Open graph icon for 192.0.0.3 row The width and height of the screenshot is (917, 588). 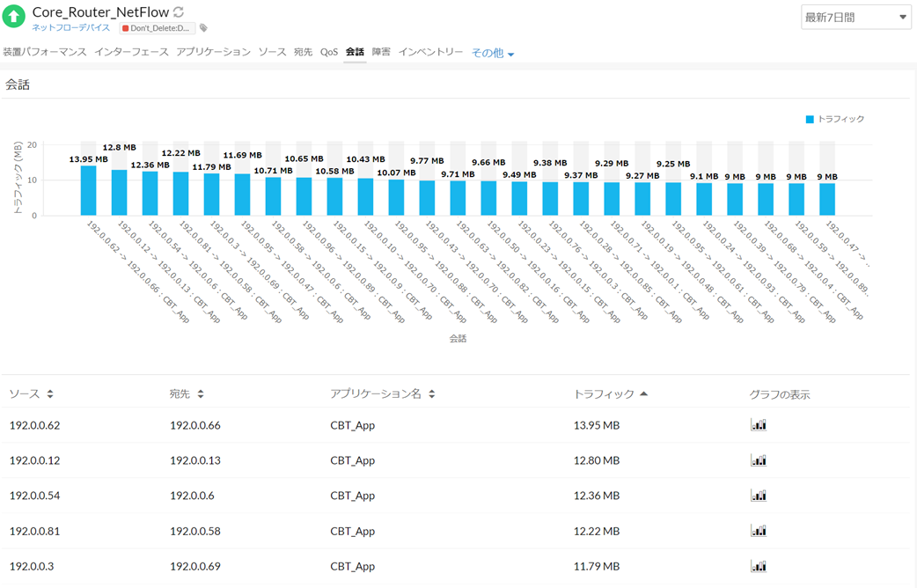[758, 566]
